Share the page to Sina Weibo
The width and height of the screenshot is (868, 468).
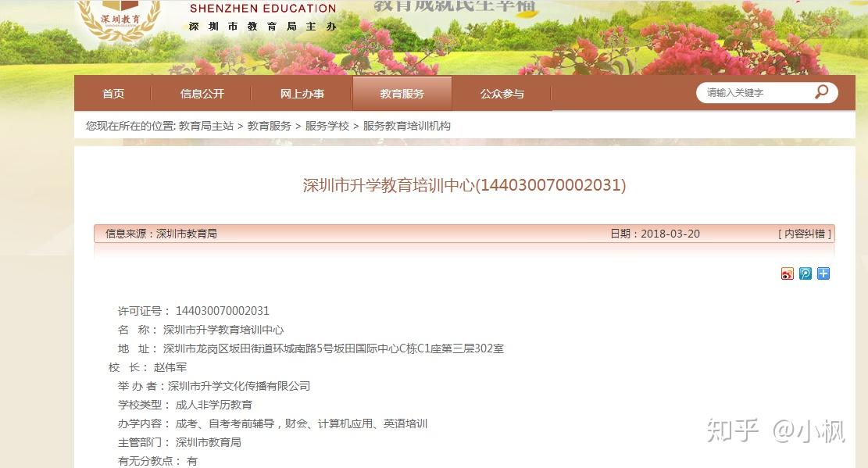(788, 273)
